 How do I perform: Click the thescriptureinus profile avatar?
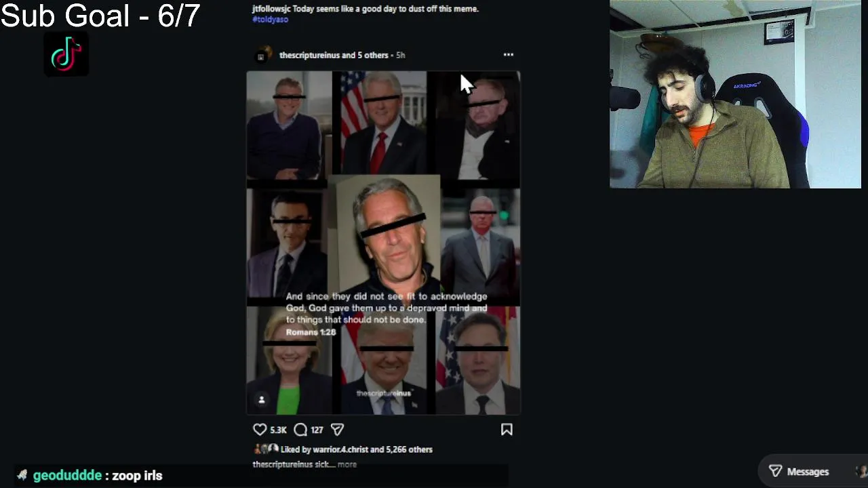263,55
